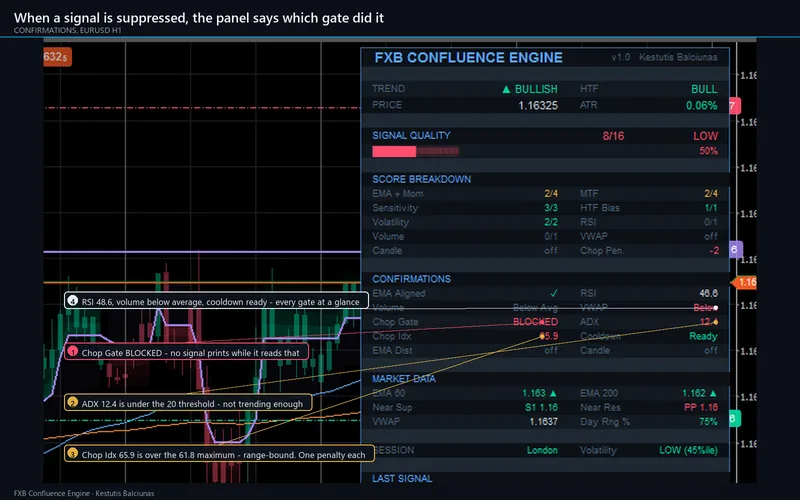Click the MTF score 2/4
The image size is (800, 500).
(711, 194)
